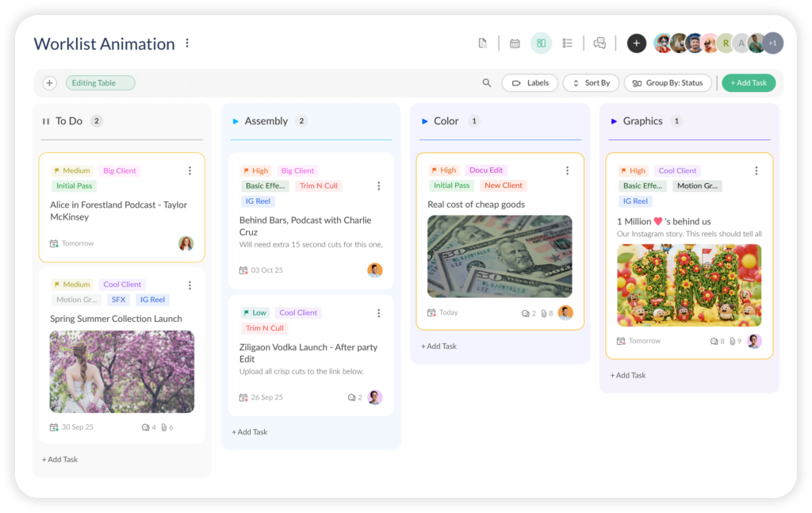Screen dimensions: 812x513
Task: Collapse the Graphics column arrow
Action: coord(614,121)
